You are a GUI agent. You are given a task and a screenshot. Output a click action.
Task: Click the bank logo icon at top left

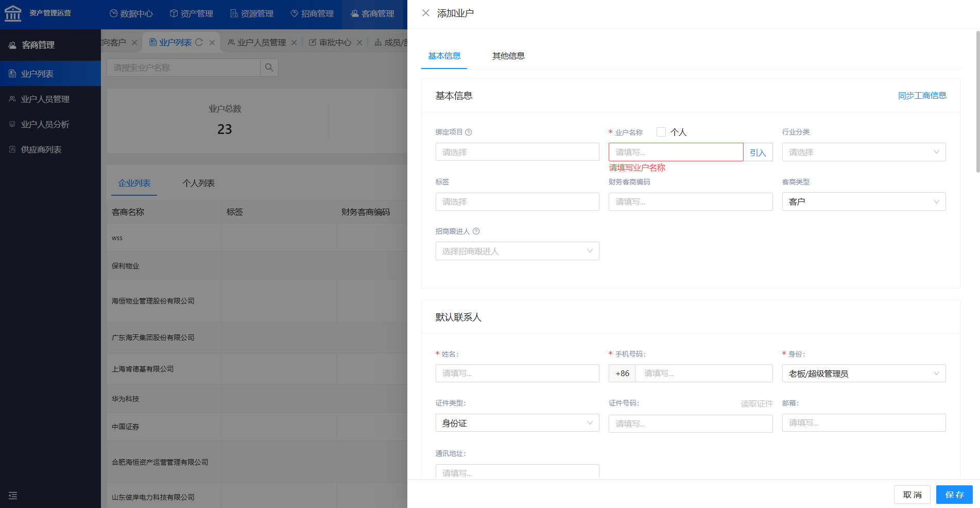pyautogui.click(x=13, y=13)
